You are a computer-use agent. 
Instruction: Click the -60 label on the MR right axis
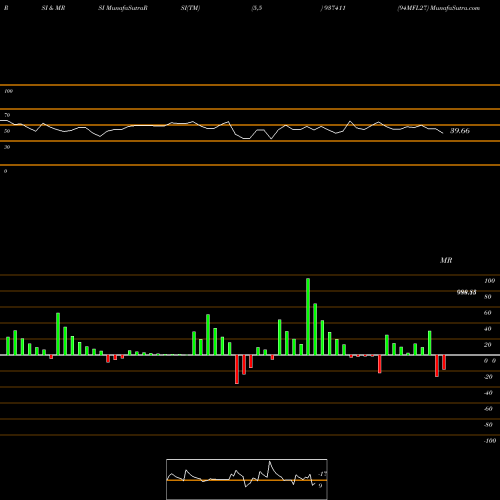(488, 409)
